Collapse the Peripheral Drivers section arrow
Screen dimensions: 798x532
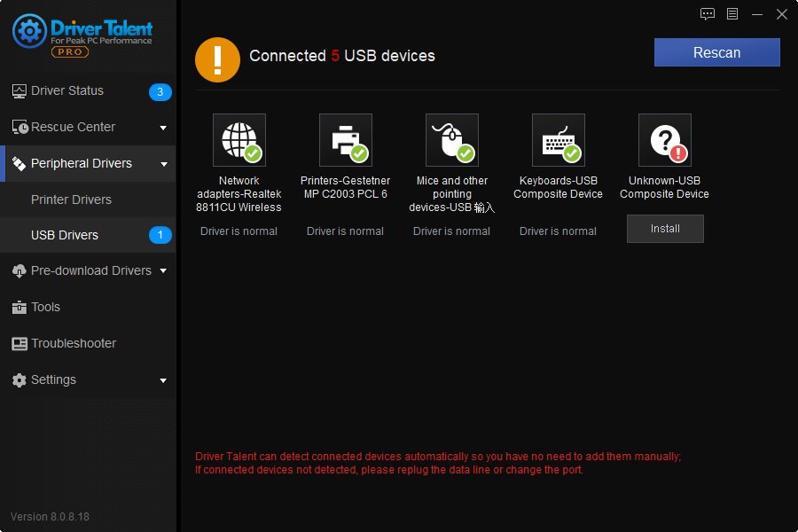[x=163, y=164]
